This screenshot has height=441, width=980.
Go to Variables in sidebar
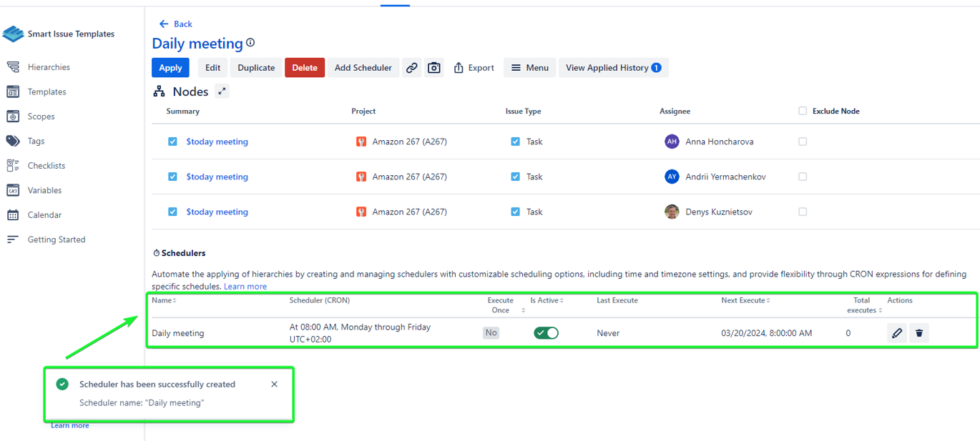[x=44, y=190]
